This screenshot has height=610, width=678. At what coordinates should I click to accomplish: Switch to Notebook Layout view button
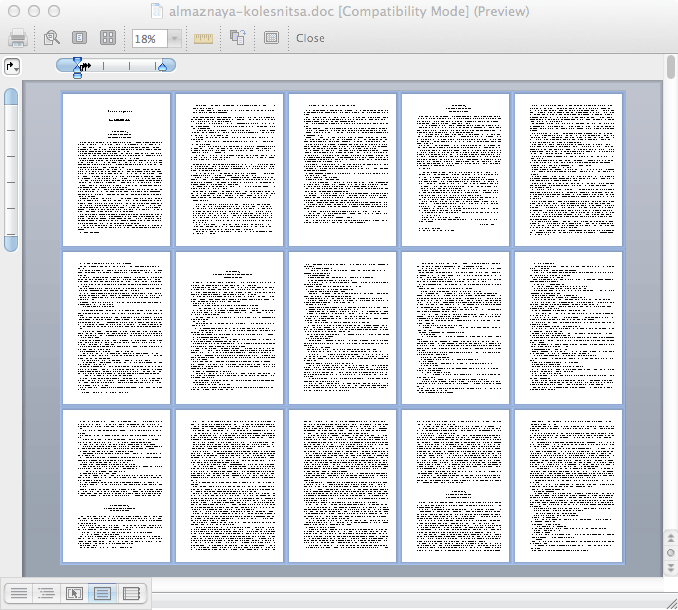130,593
